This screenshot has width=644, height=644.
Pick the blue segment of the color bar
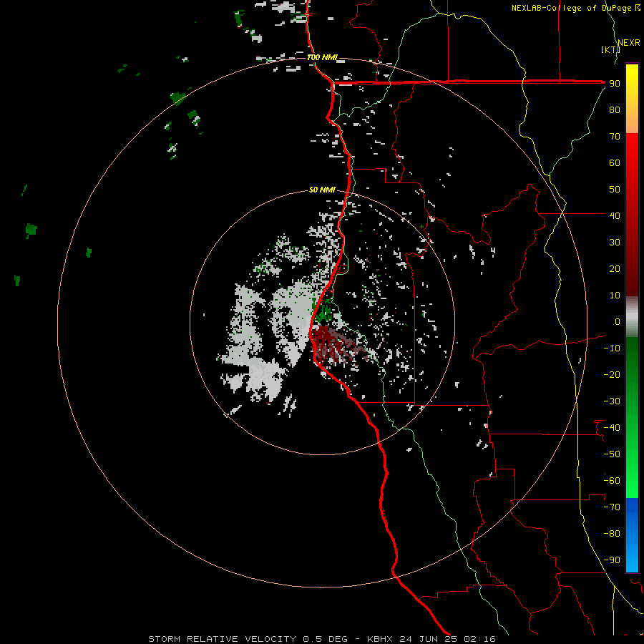[632, 535]
